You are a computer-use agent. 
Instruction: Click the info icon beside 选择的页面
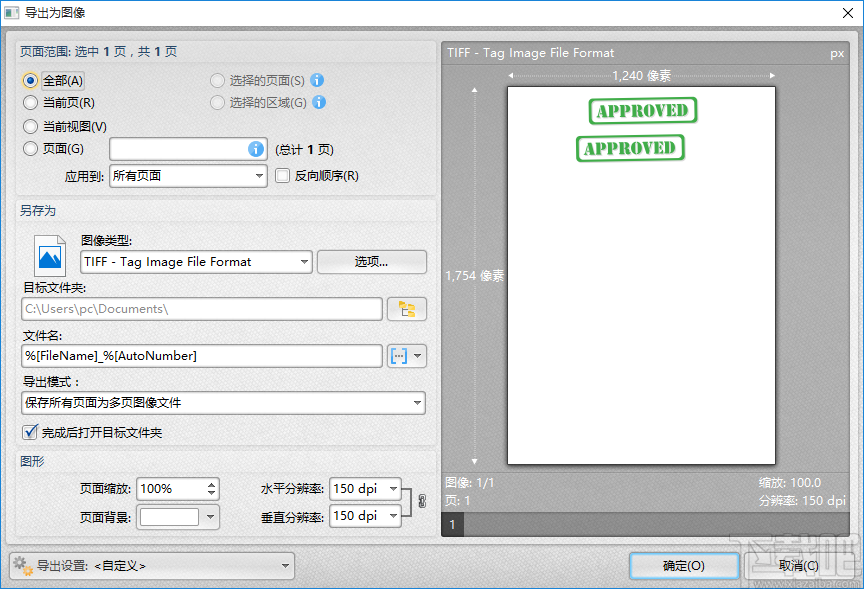click(318, 81)
